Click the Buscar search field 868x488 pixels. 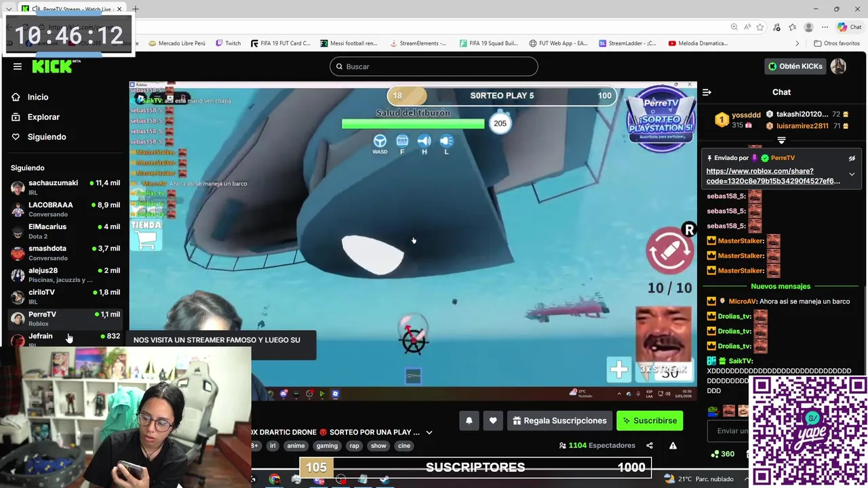(434, 66)
